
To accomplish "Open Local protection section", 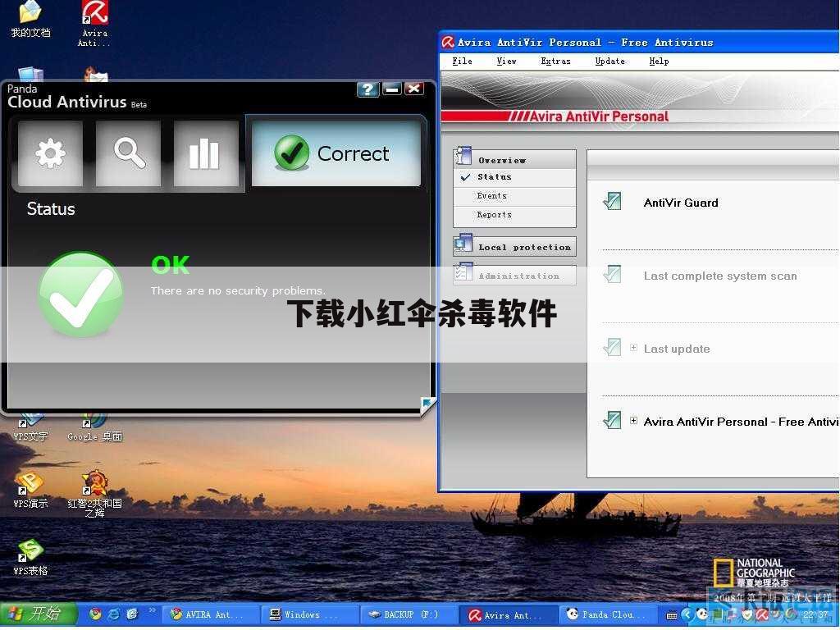I will pyautogui.click(x=515, y=246).
